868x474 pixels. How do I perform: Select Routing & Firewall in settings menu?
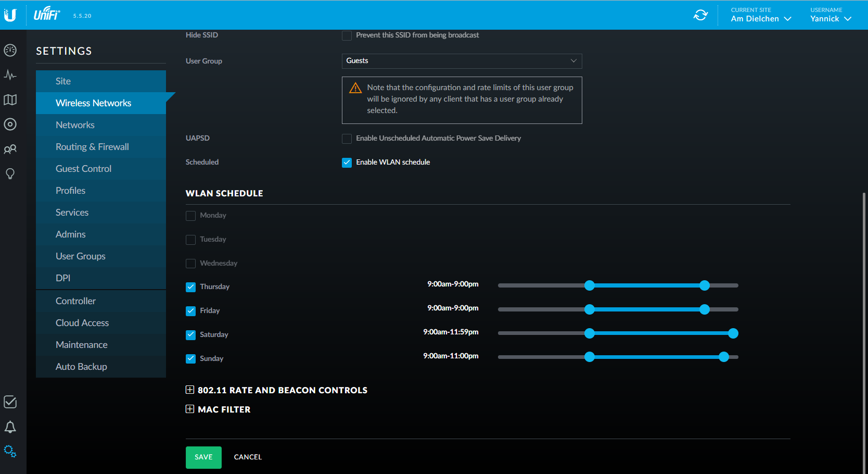click(92, 147)
